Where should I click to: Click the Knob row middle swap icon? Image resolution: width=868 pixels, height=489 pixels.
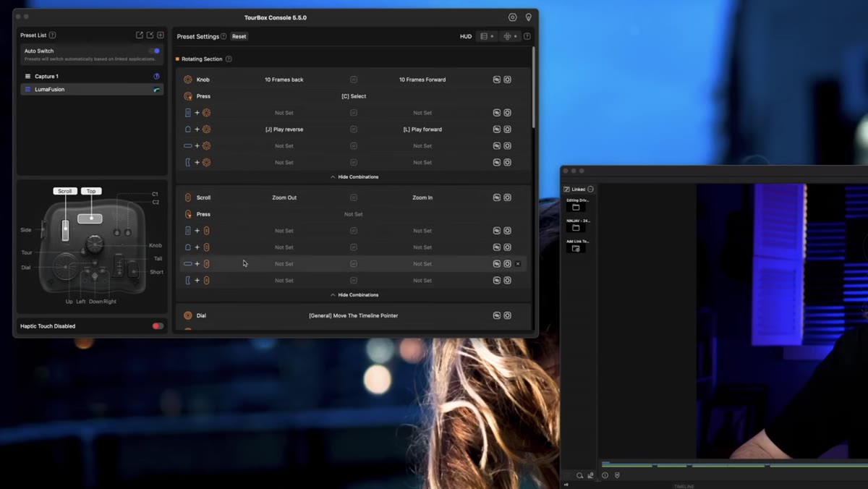coord(354,80)
